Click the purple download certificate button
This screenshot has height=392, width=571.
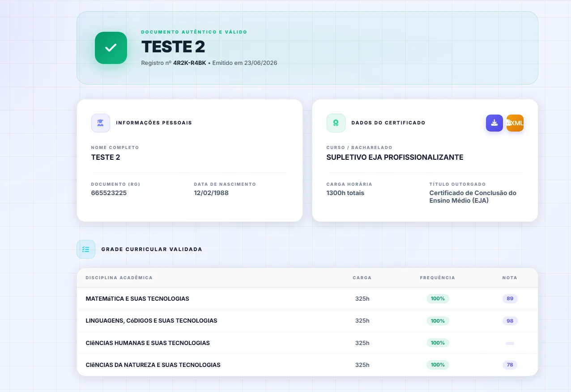pos(494,123)
